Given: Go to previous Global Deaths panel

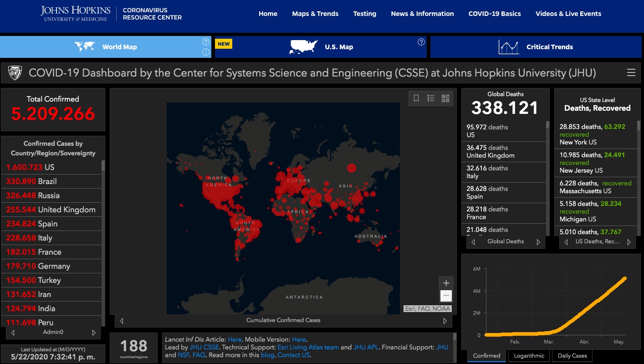Looking at the screenshot, I should (473, 242).
